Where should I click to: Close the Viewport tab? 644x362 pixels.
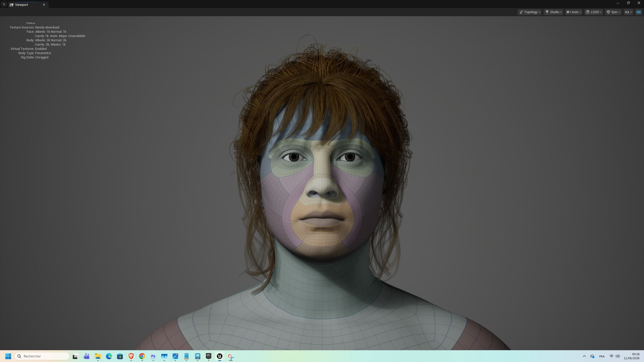click(44, 5)
